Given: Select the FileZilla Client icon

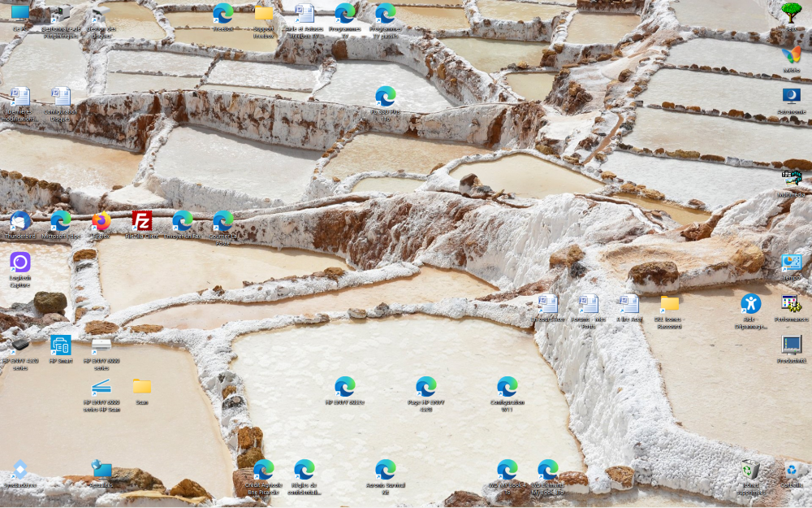Looking at the screenshot, I should pos(142,221).
